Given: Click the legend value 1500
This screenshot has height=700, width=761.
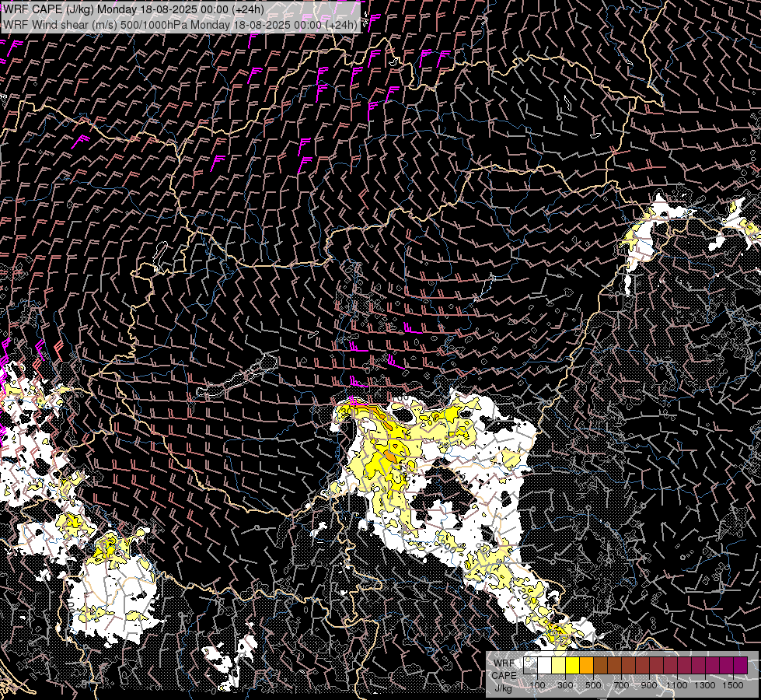Looking at the screenshot, I should (x=733, y=685).
